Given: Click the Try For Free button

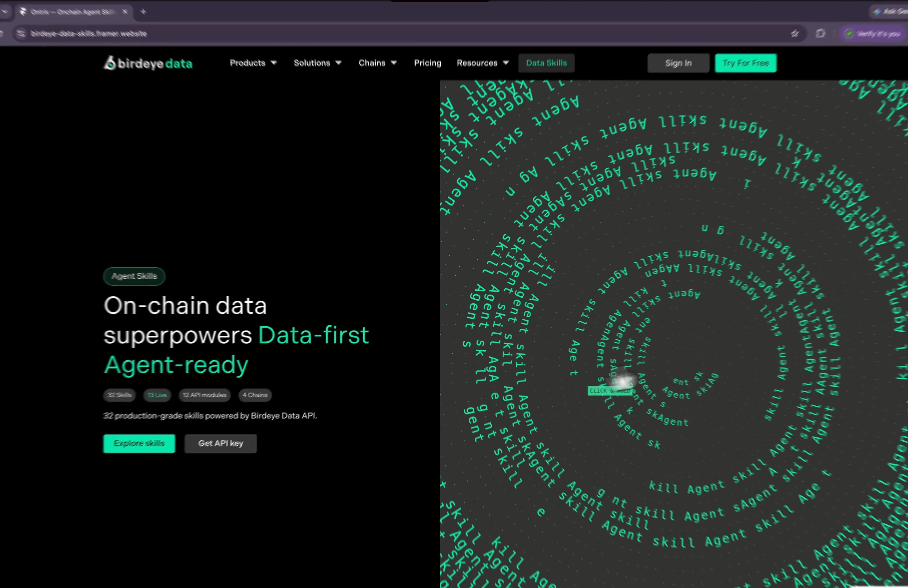Looking at the screenshot, I should (746, 63).
